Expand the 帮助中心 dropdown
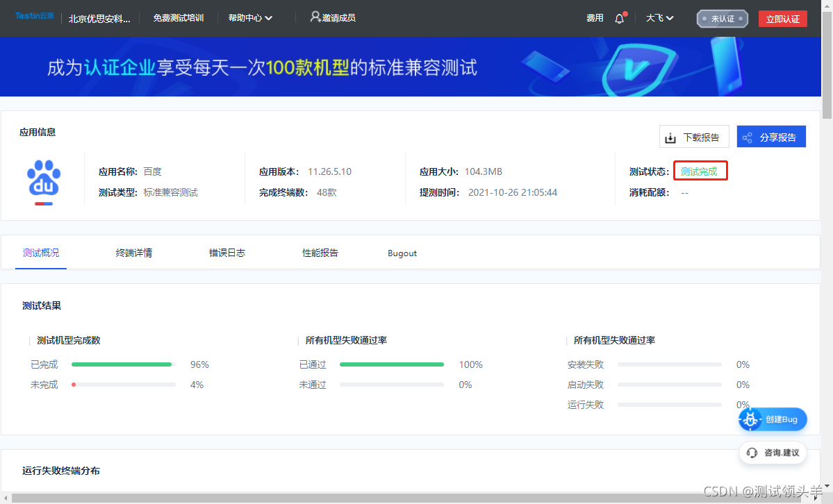The width and height of the screenshot is (833, 504). pos(249,17)
